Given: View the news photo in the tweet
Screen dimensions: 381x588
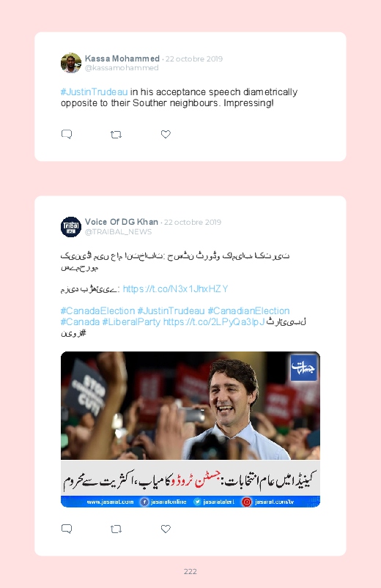Looking at the screenshot, I should (x=190, y=429).
